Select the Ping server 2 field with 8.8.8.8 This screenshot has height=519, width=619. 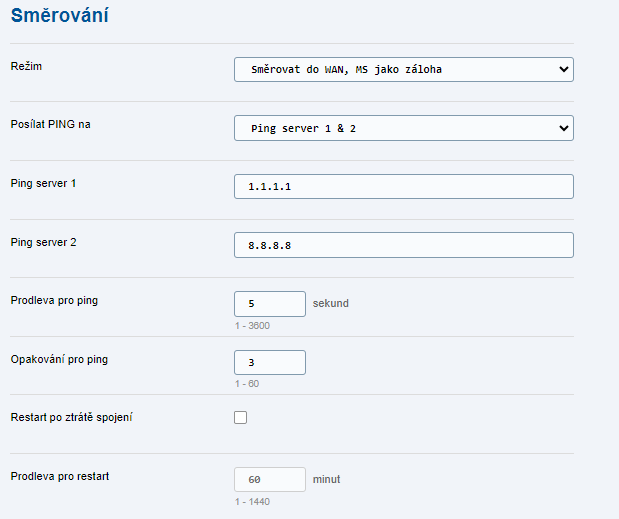403,245
